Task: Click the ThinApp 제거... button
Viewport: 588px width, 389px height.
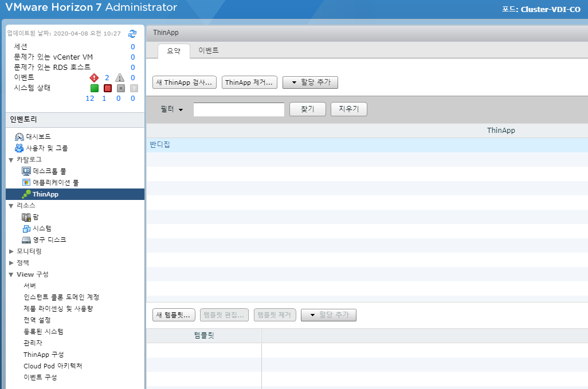Action: coord(249,82)
